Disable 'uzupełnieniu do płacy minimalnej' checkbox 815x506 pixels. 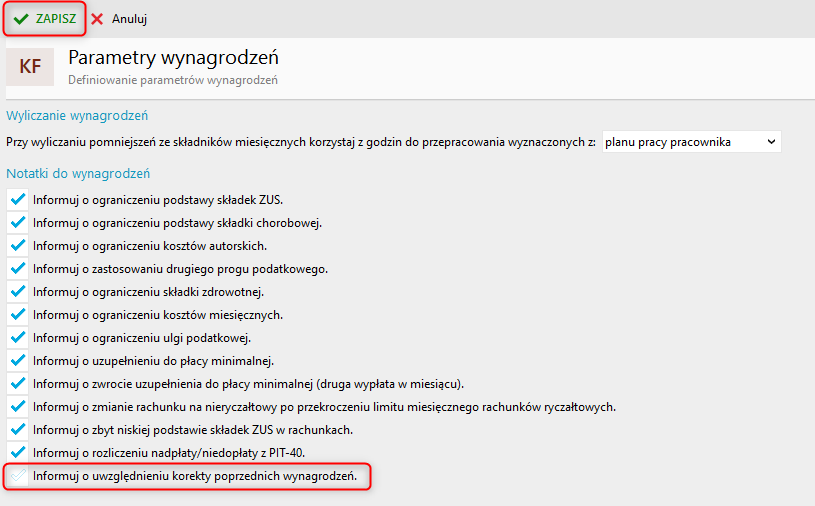coord(17,361)
